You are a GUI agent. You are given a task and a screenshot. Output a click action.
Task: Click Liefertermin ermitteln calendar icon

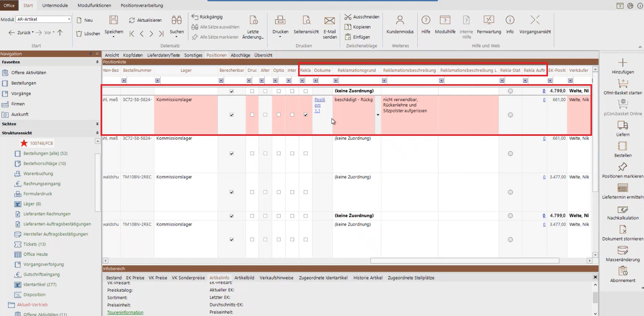coord(622,188)
